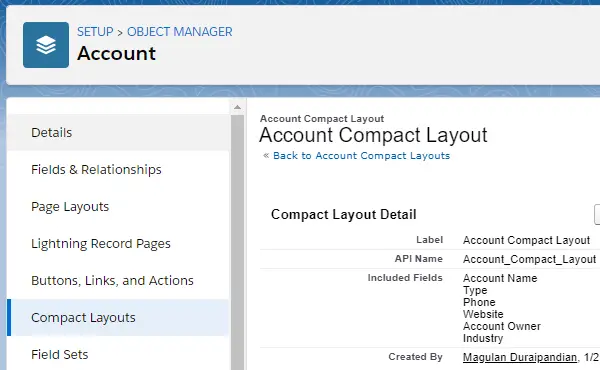Screen dimensions: 600x370
Task: Open the SETUP breadcrumb link
Action: 95,32
